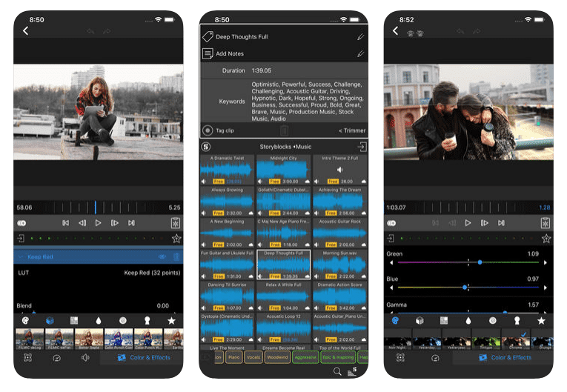Open Frame & Fit editor in the left phone
567x392 pixels.
[x=28, y=358]
